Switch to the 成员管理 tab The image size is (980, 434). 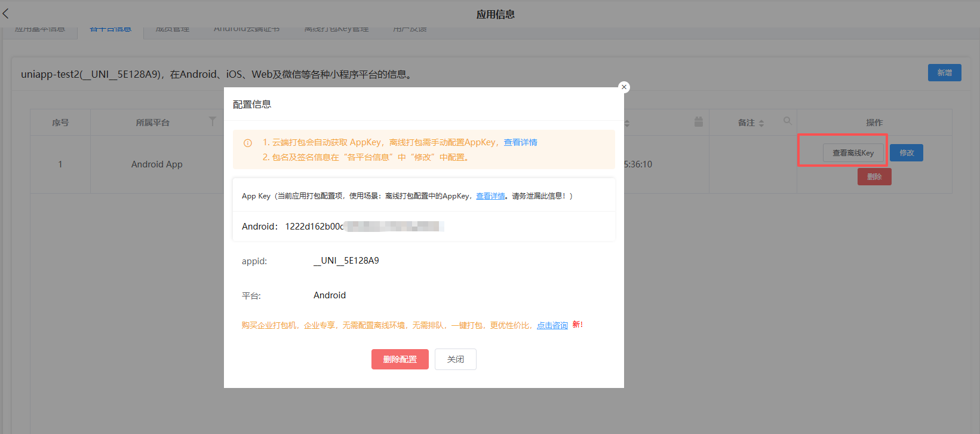pyautogui.click(x=173, y=29)
